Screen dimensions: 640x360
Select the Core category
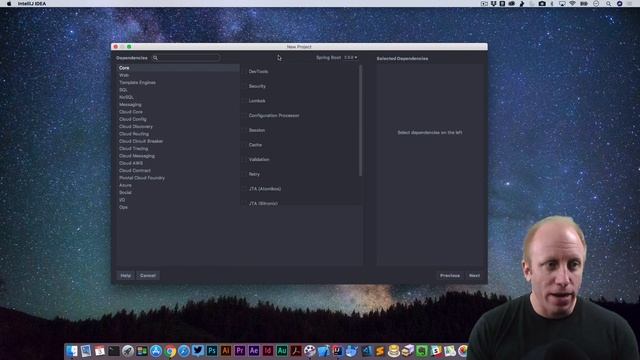pyautogui.click(x=178, y=68)
